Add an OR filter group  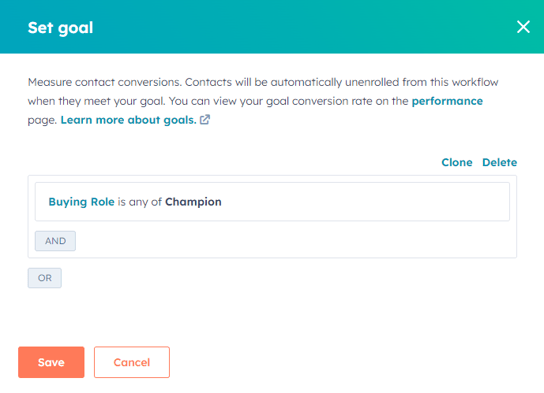tap(45, 278)
